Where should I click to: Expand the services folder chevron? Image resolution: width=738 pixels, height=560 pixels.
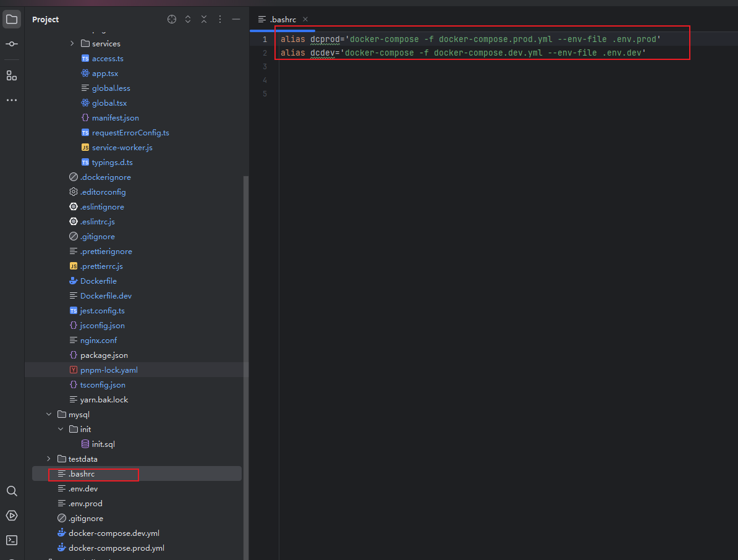(72, 43)
